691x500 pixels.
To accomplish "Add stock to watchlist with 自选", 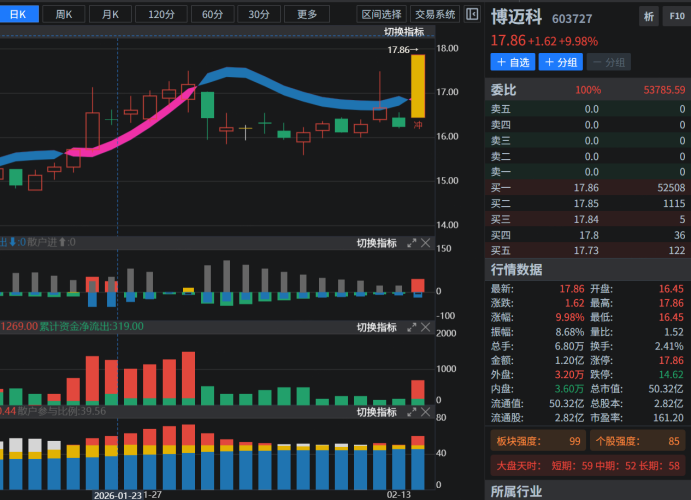I will (512, 62).
